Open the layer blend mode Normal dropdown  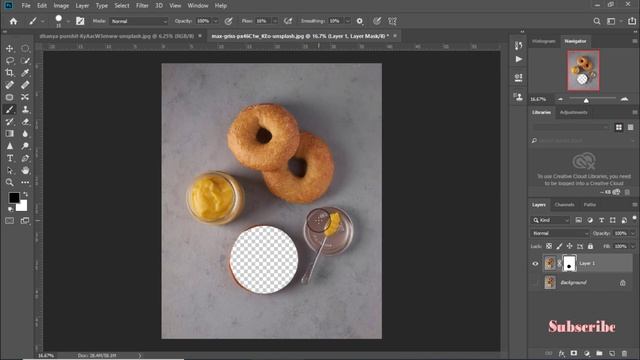click(x=560, y=233)
